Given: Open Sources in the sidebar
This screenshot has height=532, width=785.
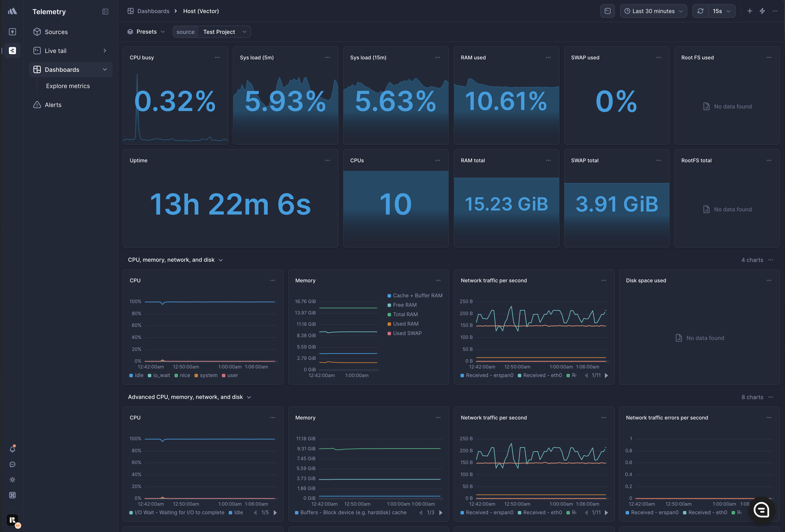Looking at the screenshot, I should 56,32.
